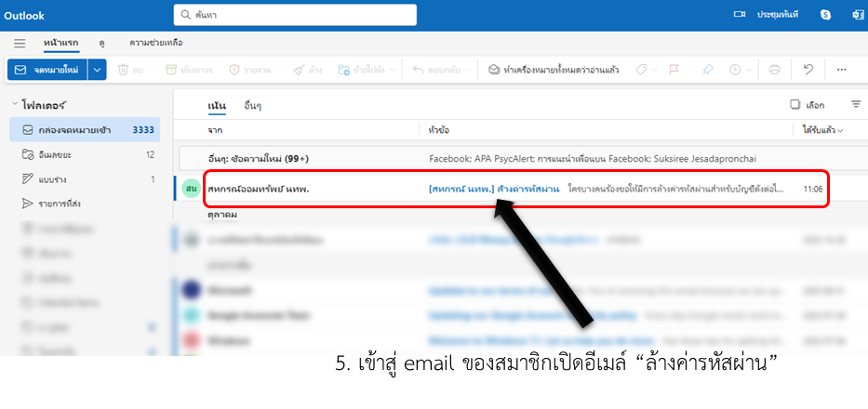
Task: Switch to the อื่นๆ inbox tab
Action: coord(252,105)
